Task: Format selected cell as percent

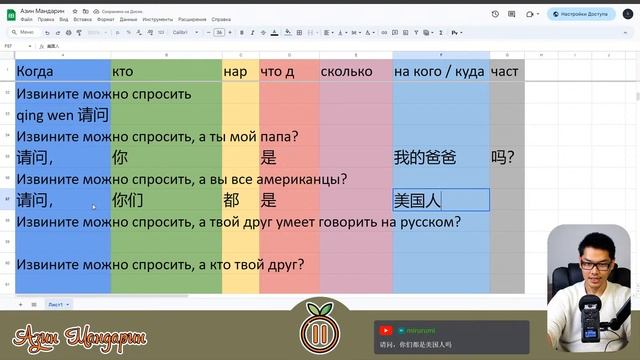Action: click(128, 33)
